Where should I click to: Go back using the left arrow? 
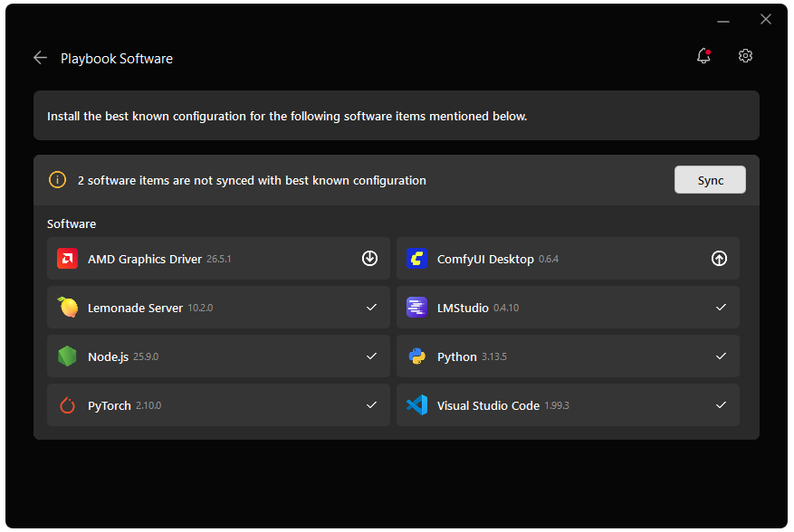tap(40, 58)
